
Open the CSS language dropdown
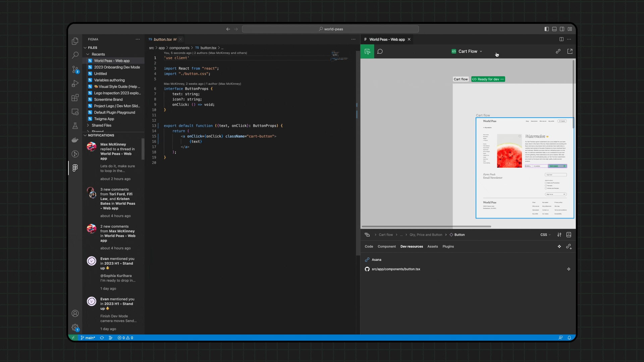[545, 235]
